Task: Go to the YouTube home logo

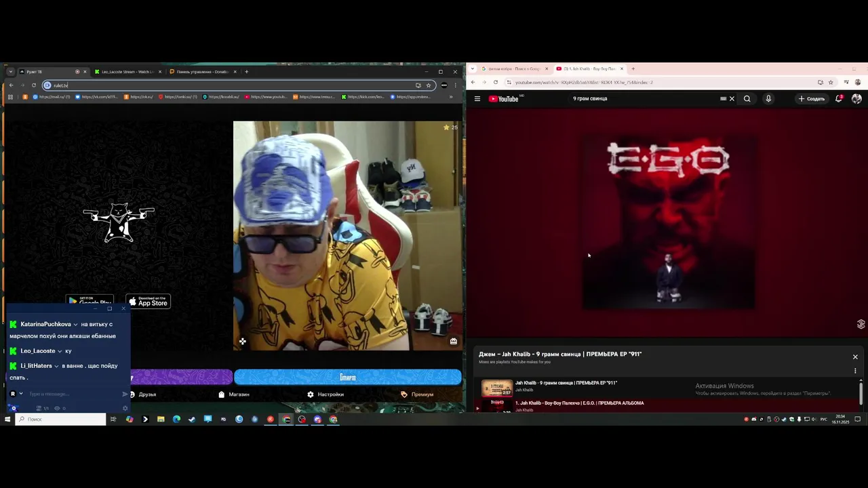Action: pos(504,99)
